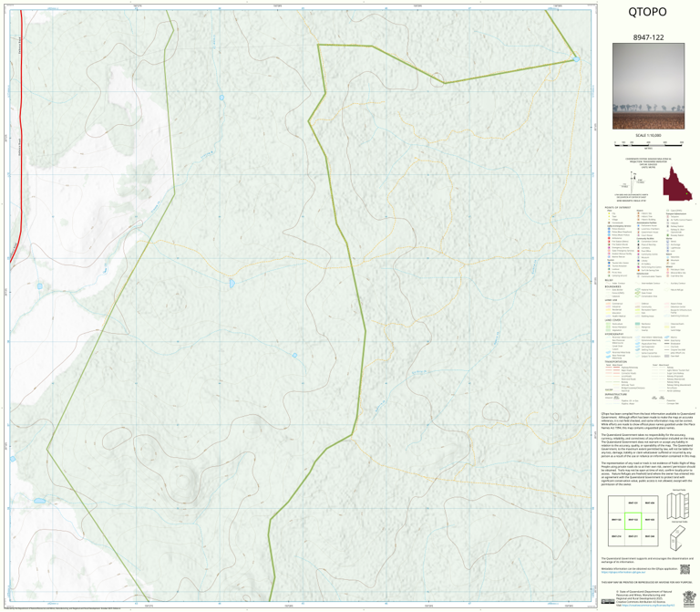Click the QR code for QTopo application
The width and height of the screenshot is (700, 612).
(x=685, y=569)
